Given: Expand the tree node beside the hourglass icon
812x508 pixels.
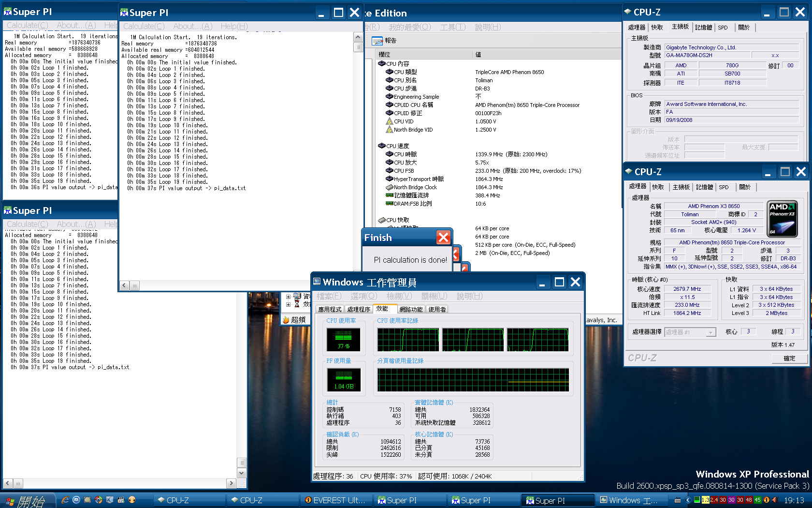Looking at the screenshot, I should click(289, 304).
